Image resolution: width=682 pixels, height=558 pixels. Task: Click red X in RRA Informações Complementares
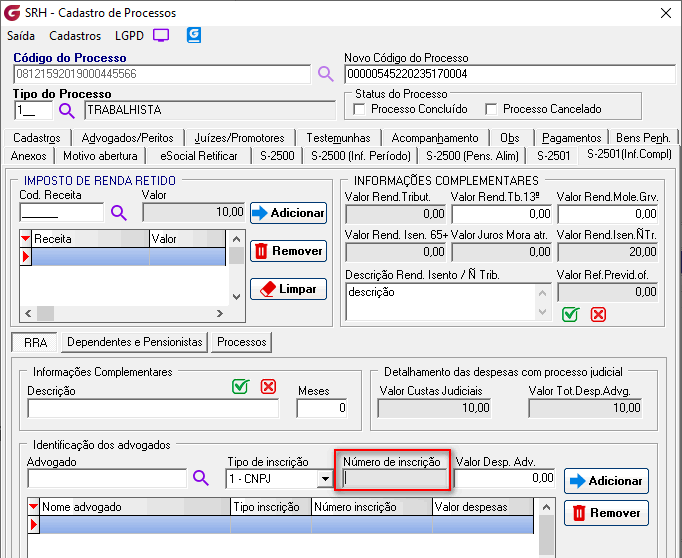point(268,387)
